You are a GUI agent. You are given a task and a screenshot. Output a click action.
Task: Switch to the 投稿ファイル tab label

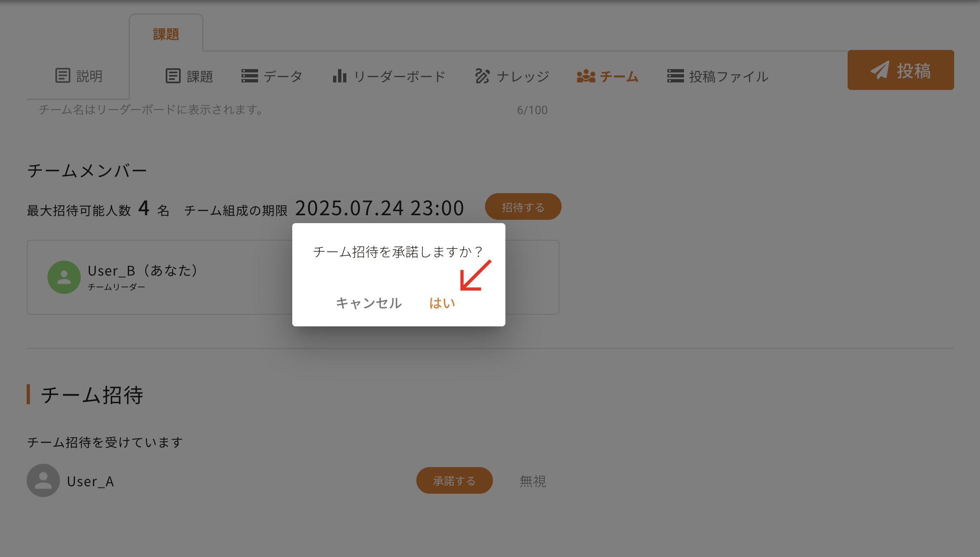coord(728,76)
